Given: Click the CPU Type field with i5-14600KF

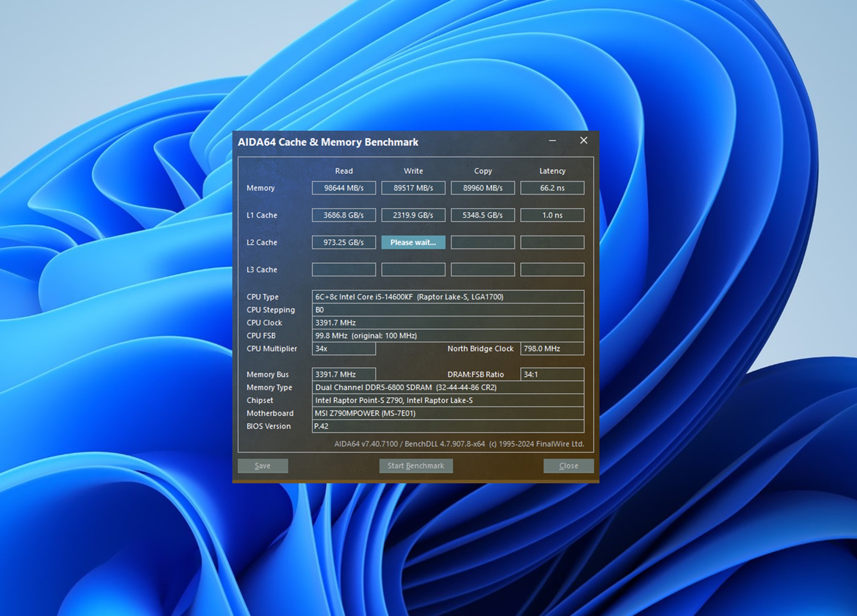Looking at the screenshot, I should point(448,297).
